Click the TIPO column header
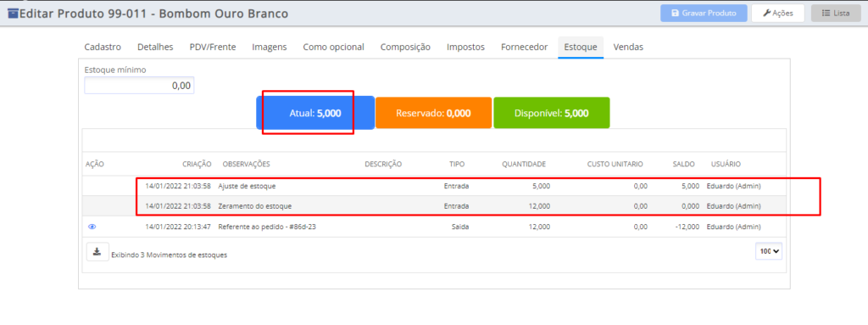 coord(457,164)
